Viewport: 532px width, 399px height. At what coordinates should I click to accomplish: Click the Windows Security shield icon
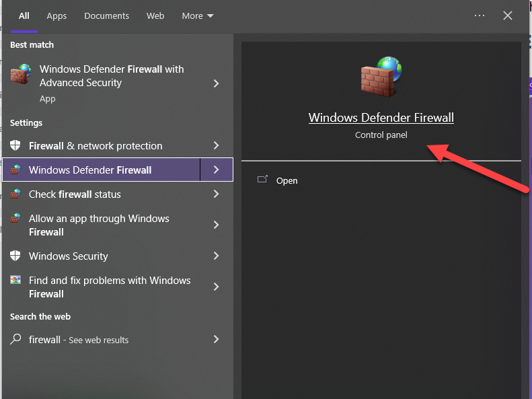(15, 256)
